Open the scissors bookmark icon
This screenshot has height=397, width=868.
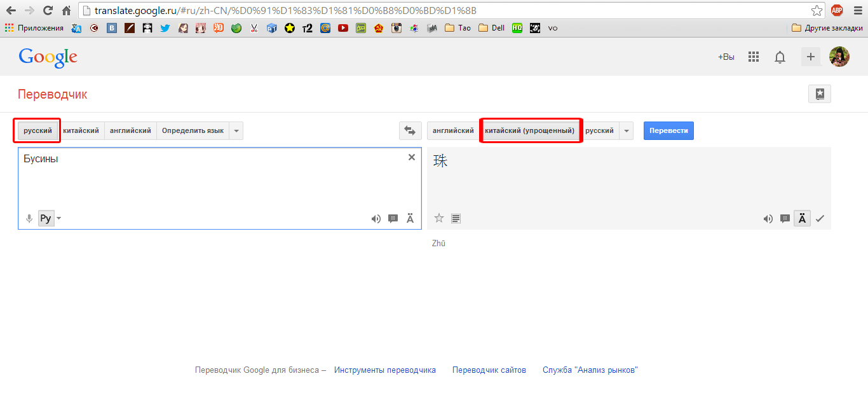254,28
